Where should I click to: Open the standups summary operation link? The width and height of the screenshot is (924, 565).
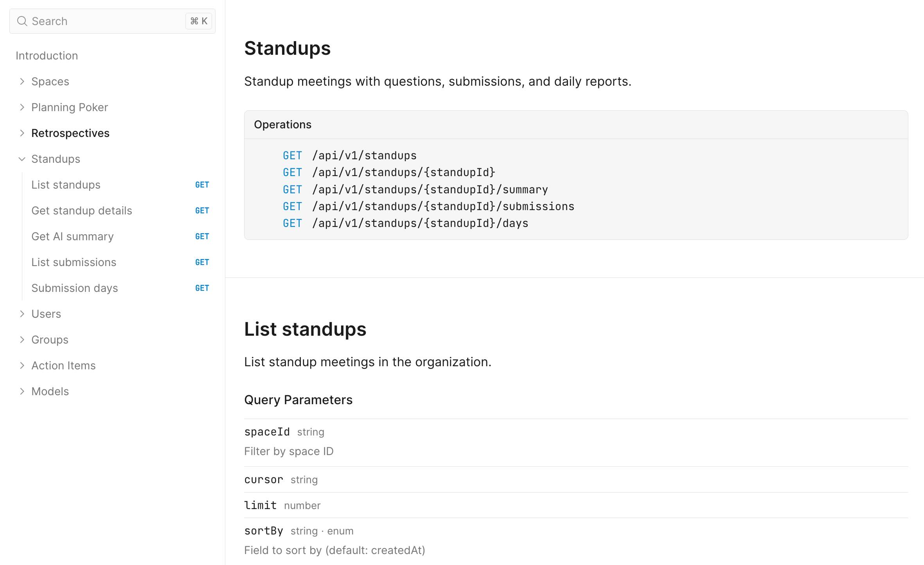tap(430, 190)
